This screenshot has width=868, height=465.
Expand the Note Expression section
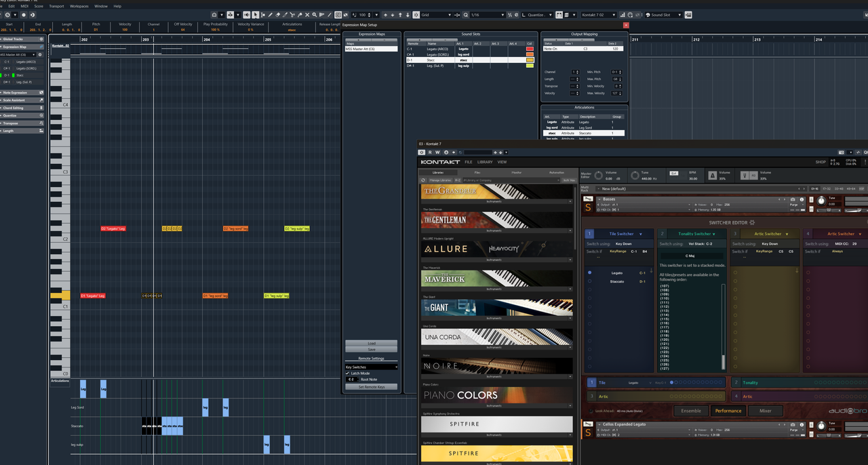pos(22,93)
